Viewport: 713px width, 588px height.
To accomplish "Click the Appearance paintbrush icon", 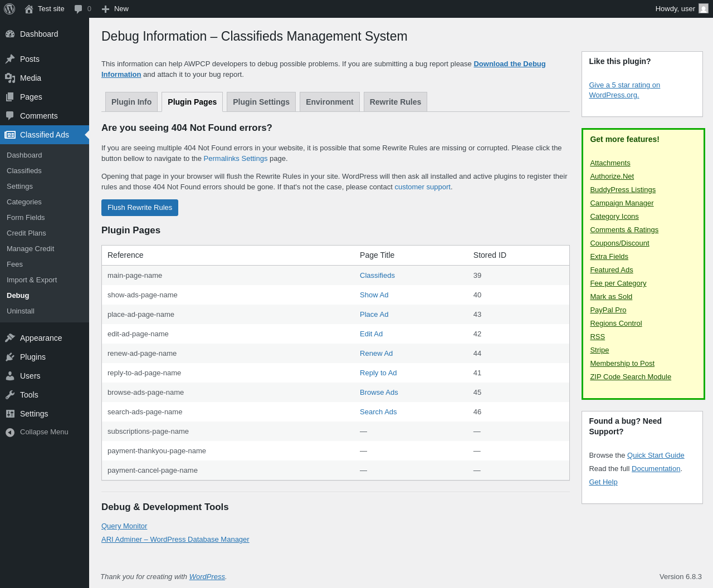I will pos(10,338).
